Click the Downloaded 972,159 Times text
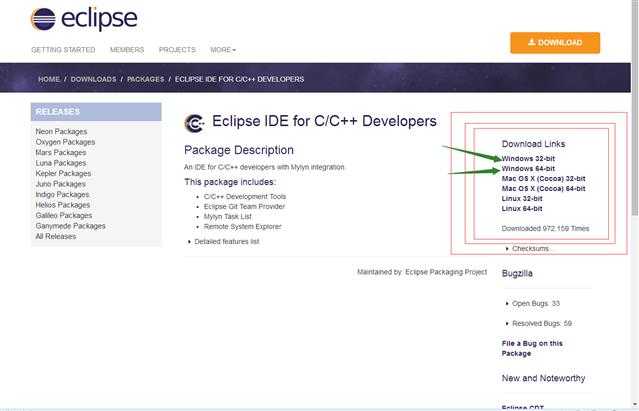This screenshot has height=411, width=639. (x=545, y=229)
